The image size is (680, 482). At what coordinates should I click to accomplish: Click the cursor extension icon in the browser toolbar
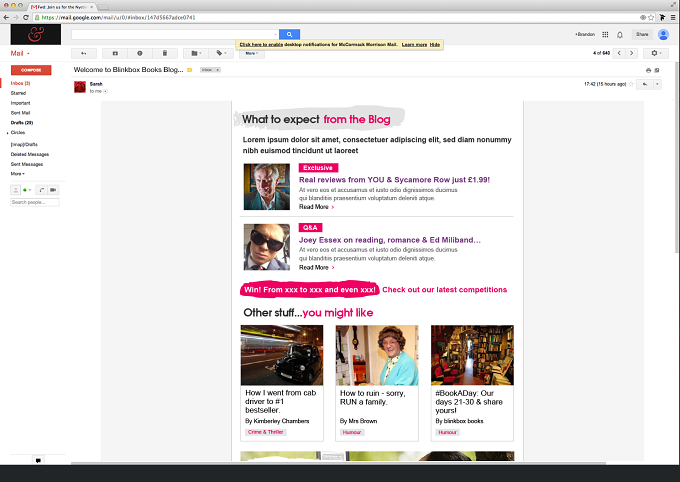point(662,17)
